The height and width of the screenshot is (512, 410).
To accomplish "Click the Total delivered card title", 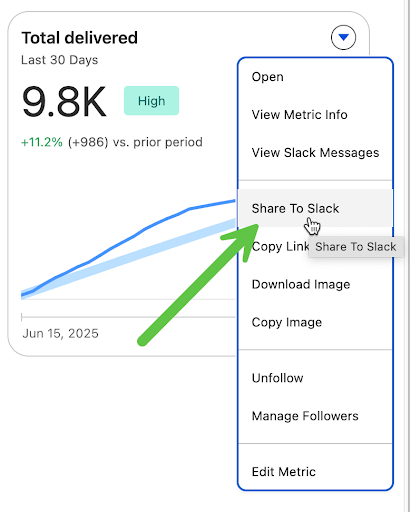I will click(79, 38).
